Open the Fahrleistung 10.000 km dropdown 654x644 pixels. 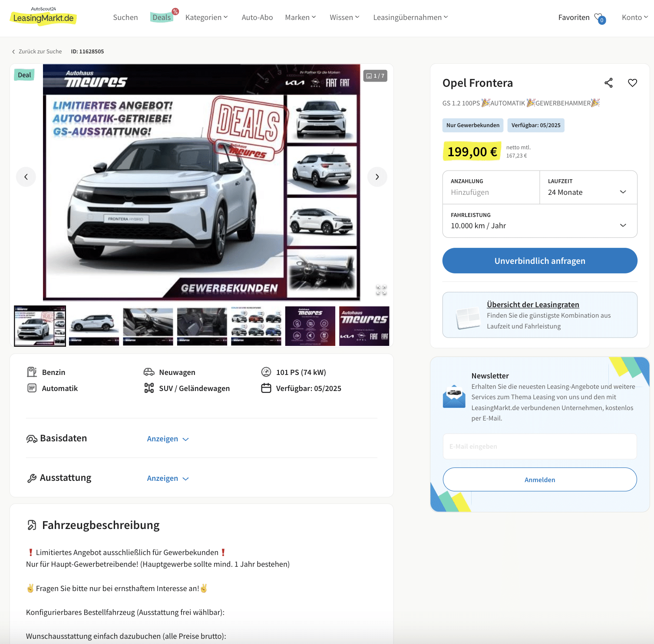pos(540,221)
